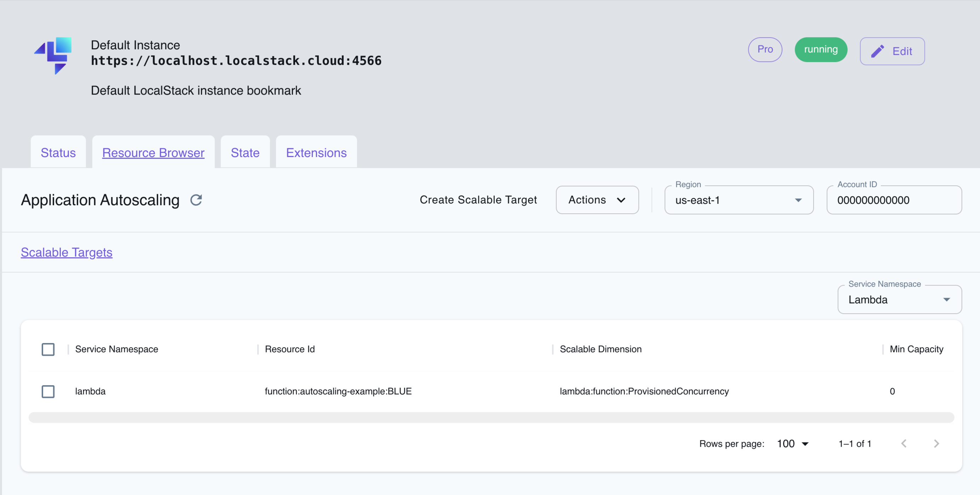Toggle the select-all checkbox in table header
The height and width of the screenshot is (495, 980).
[x=48, y=349]
